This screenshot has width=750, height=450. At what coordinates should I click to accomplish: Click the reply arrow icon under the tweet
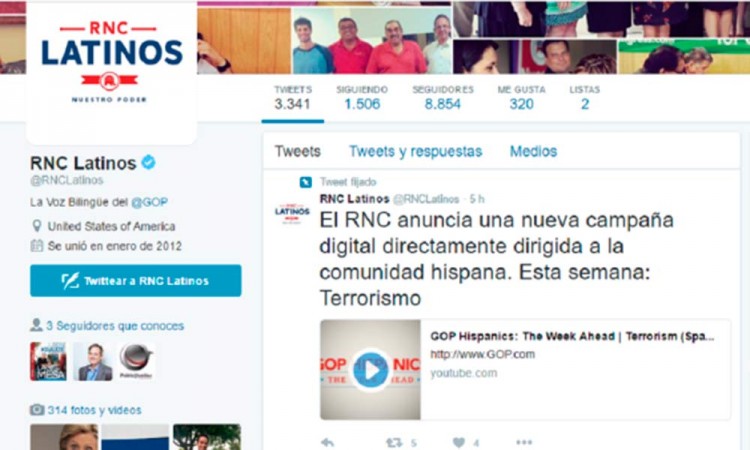pyautogui.click(x=328, y=442)
